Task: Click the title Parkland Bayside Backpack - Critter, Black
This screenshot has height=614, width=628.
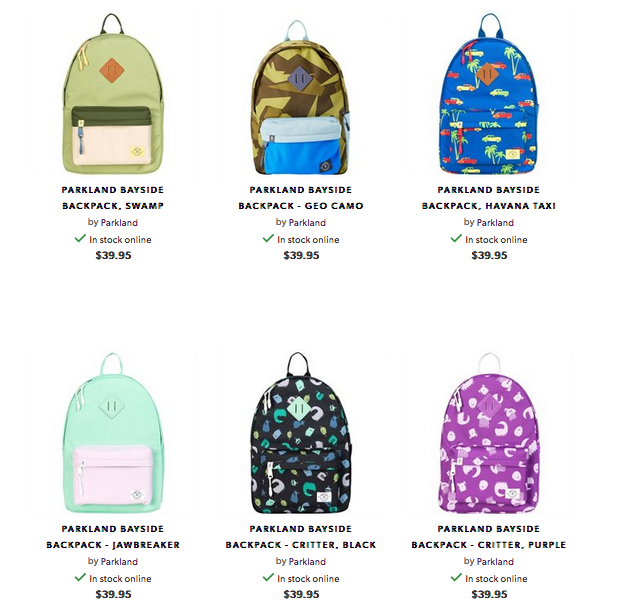Action: tap(301, 537)
